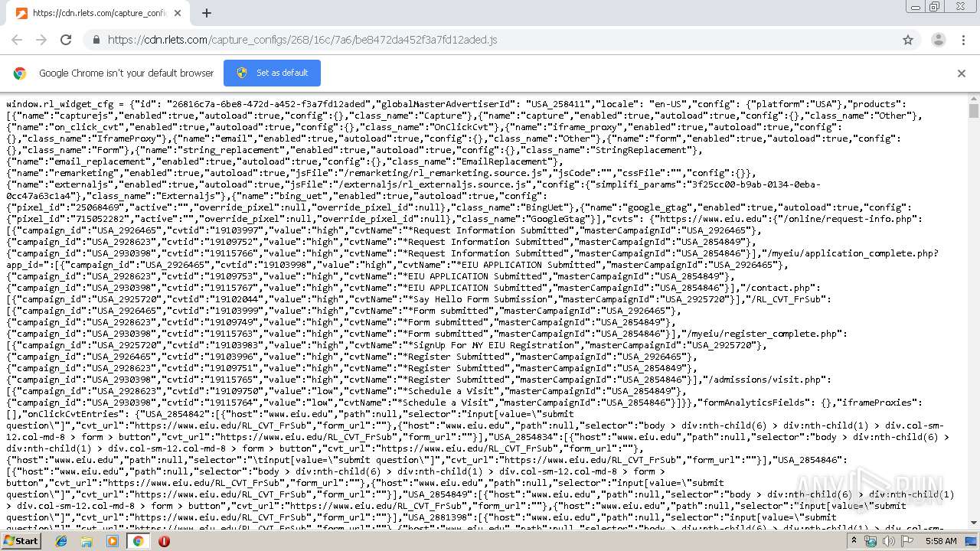The height and width of the screenshot is (551, 980).
Task: Focus the address bar URL
Action: pyautogui.click(x=302, y=40)
